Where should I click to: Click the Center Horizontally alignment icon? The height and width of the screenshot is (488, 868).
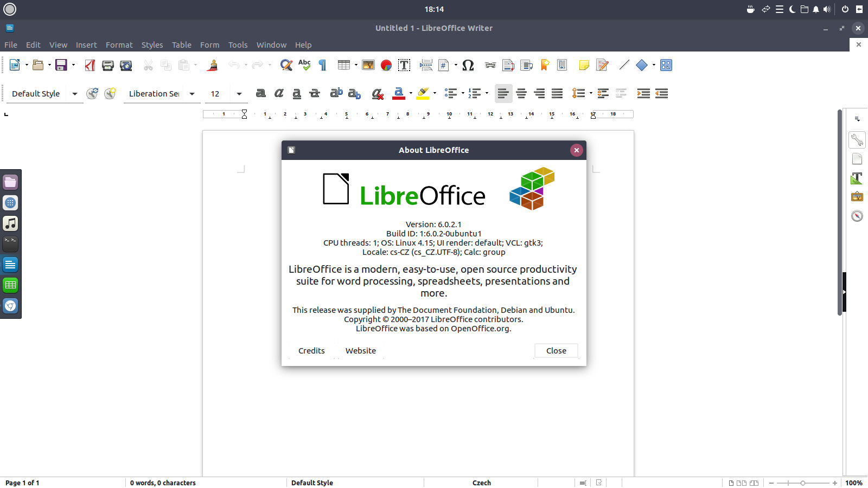[521, 93]
